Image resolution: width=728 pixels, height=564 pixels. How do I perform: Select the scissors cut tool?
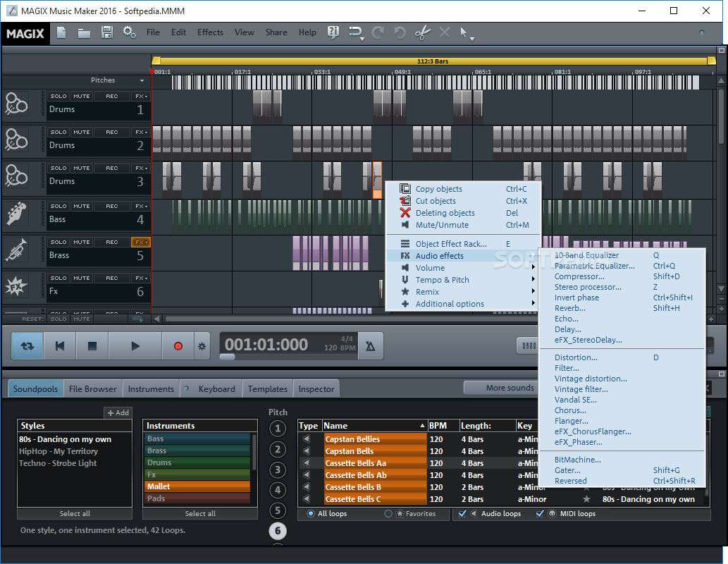click(x=422, y=32)
